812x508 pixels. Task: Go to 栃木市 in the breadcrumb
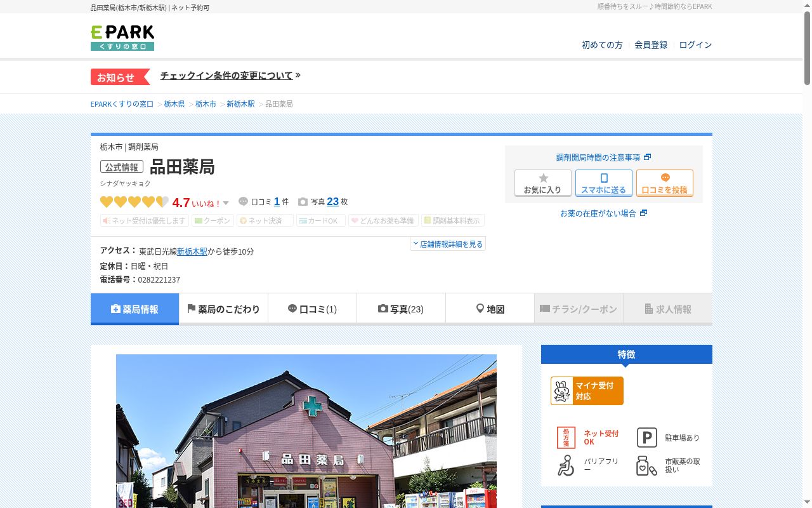(x=206, y=104)
